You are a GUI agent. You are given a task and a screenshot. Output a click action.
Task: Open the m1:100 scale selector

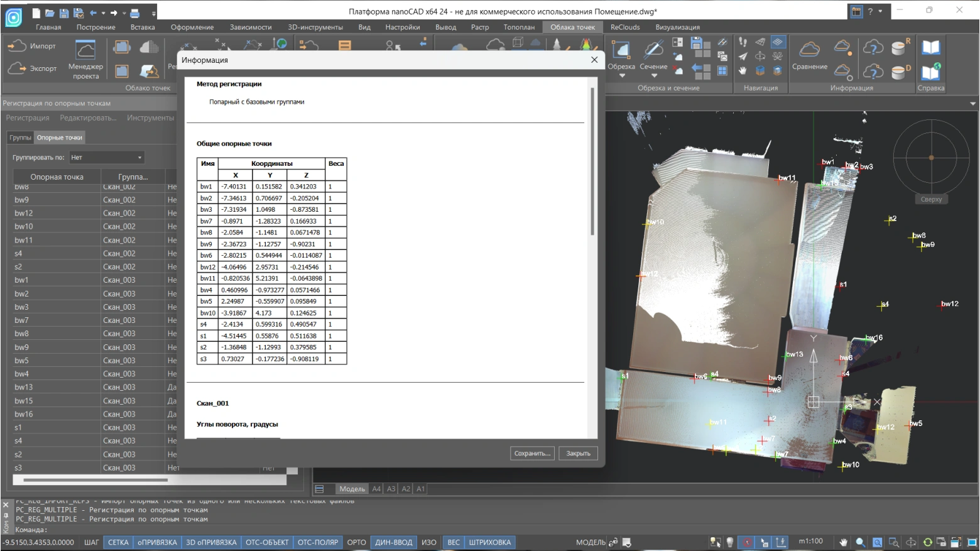click(x=810, y=542)
